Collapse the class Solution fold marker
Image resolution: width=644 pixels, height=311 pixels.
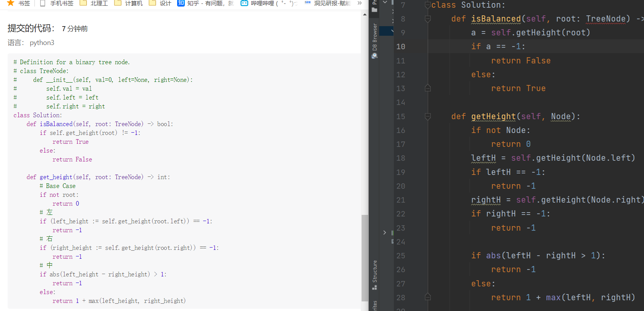tap(428, 5)
